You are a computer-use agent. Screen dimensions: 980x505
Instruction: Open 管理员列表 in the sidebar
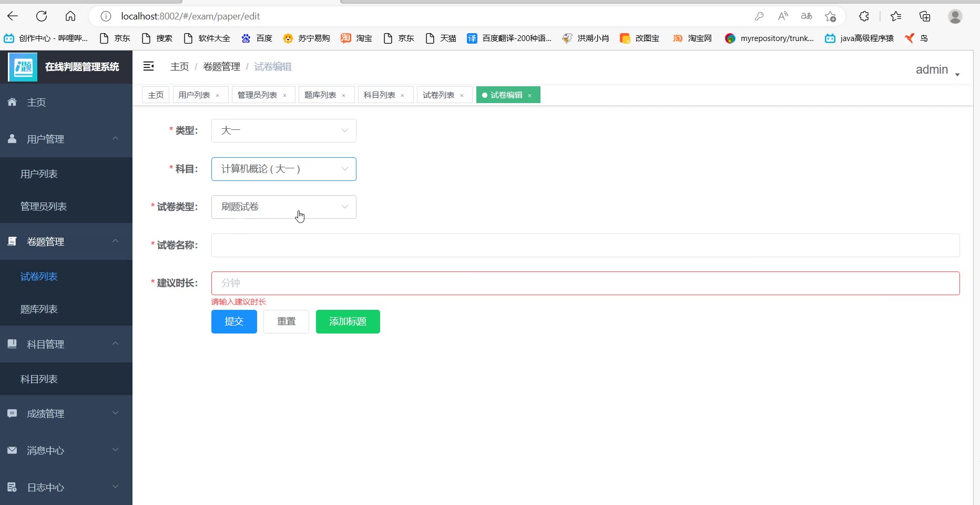66,207
